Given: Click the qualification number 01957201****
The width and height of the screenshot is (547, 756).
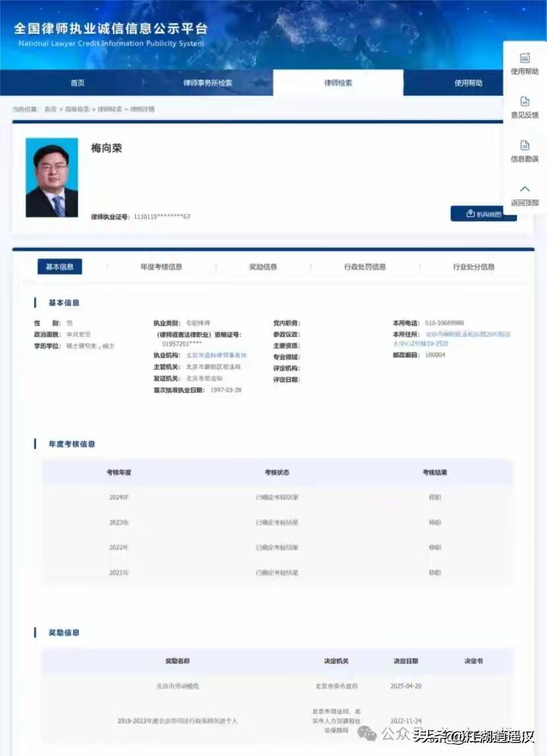Looking at the screenshot, I should [x=182, y=344].
